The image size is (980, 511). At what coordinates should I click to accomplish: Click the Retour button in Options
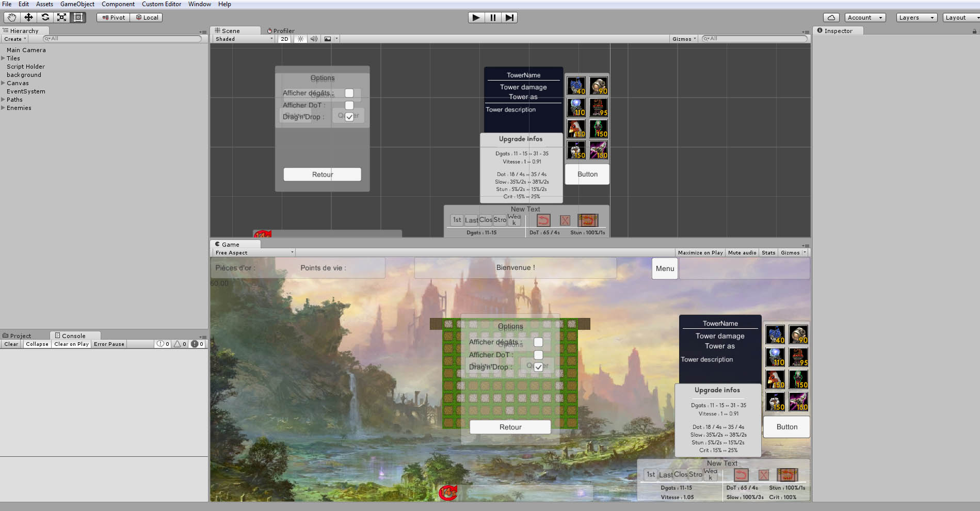(510, 427)
